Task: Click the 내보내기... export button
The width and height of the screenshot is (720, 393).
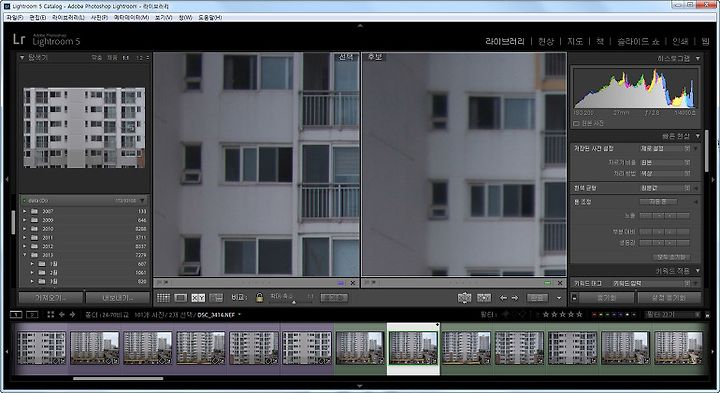Action: [118, 298]
